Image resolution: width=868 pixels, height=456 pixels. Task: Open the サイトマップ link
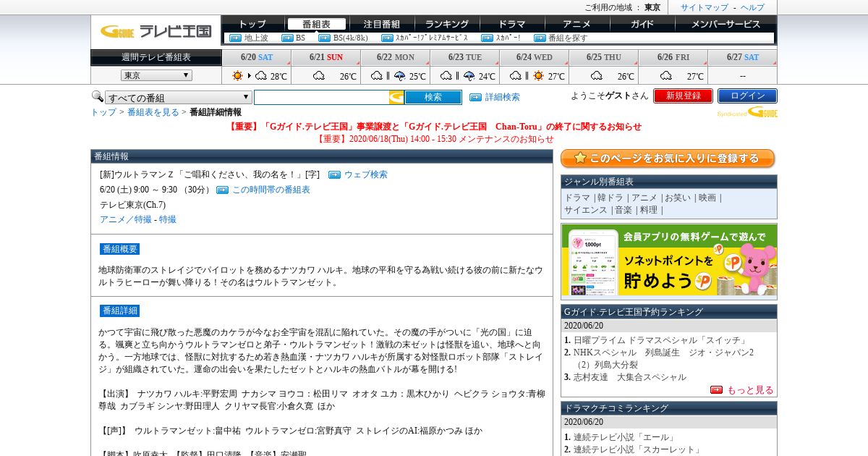tap(705, 7)
